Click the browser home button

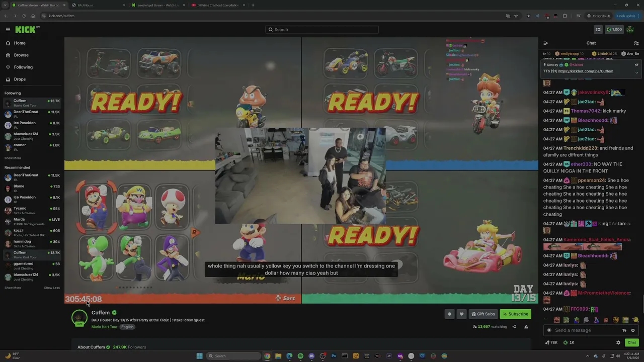click(x=33, y=16)
